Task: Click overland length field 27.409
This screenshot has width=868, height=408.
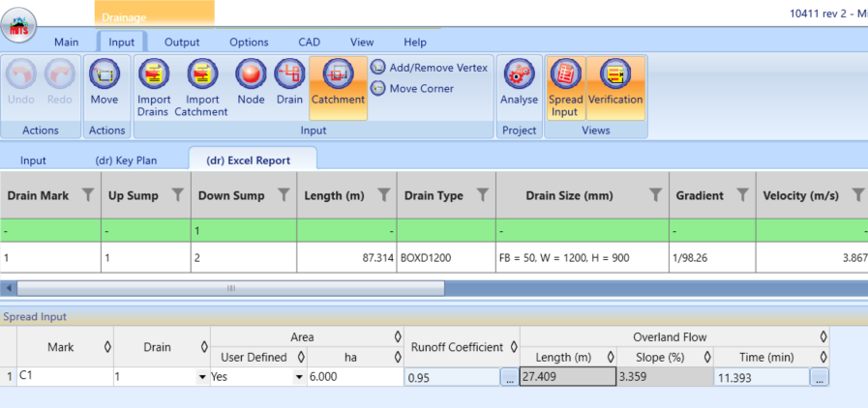Action: (568, 376)
